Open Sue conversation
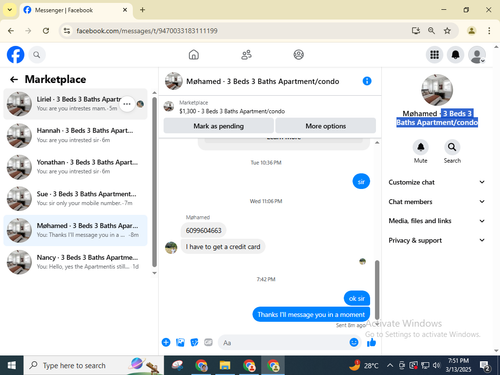Image resolution: width=500 pixels, height=375 pixels. point(75,198)
